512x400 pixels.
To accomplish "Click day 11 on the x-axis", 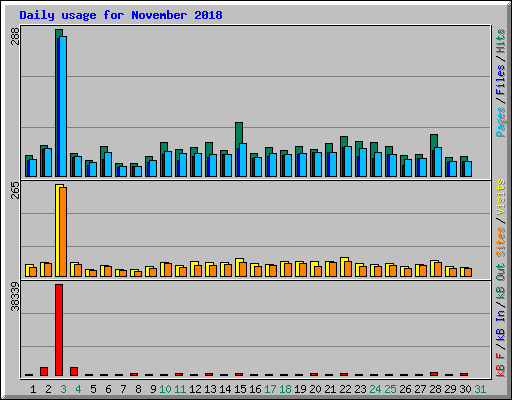I will [180, 389].
